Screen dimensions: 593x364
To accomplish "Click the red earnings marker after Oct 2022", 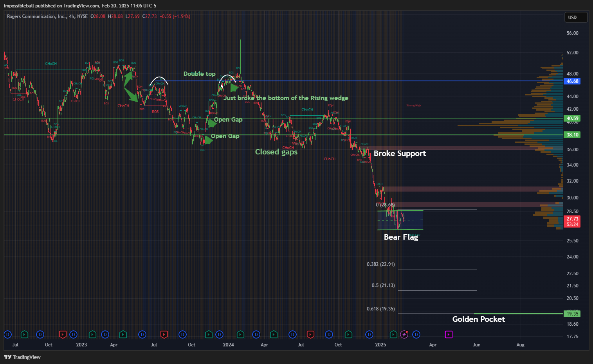I will (62, 334).
